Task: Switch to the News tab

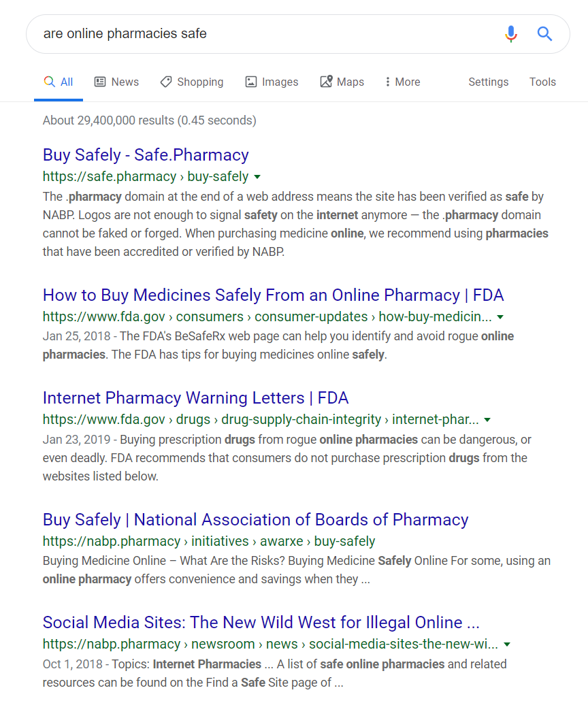Action: tap(116, 82)
